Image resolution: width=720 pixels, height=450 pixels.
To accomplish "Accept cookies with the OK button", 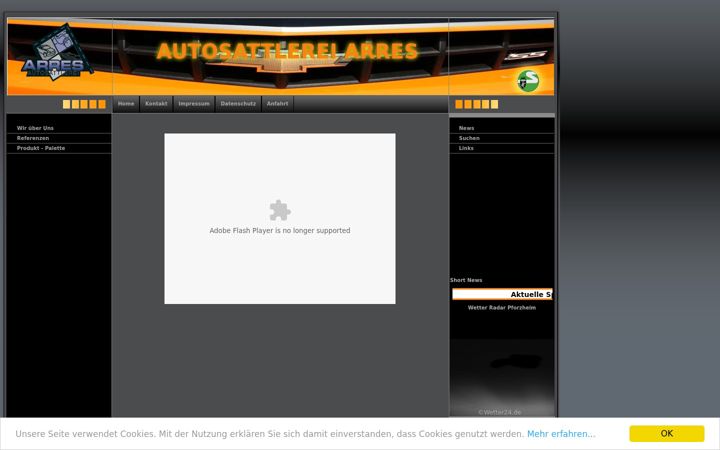I will click(x=667, y=433).
